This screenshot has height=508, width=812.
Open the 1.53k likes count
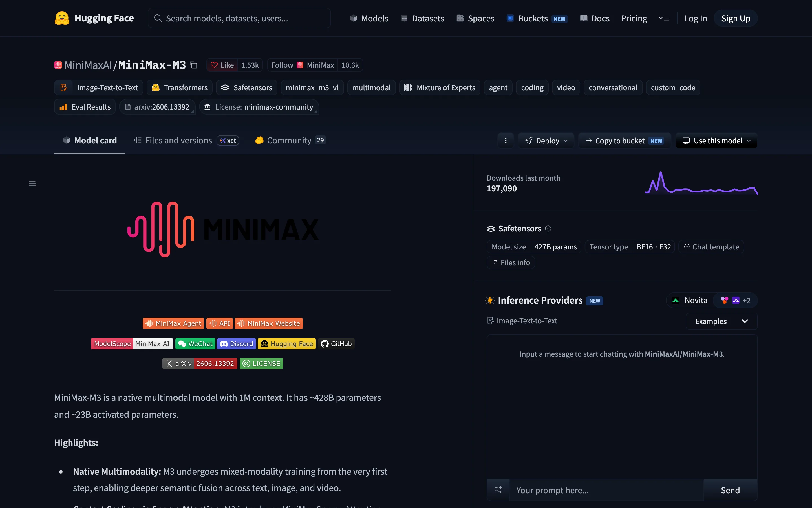click(x=250, y=65)
